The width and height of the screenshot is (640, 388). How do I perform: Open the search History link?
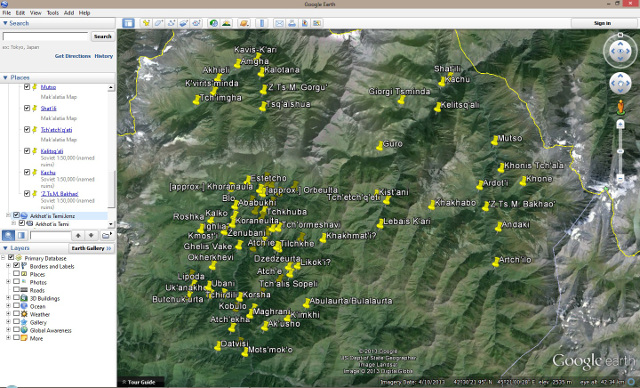[x=104, y=56]
